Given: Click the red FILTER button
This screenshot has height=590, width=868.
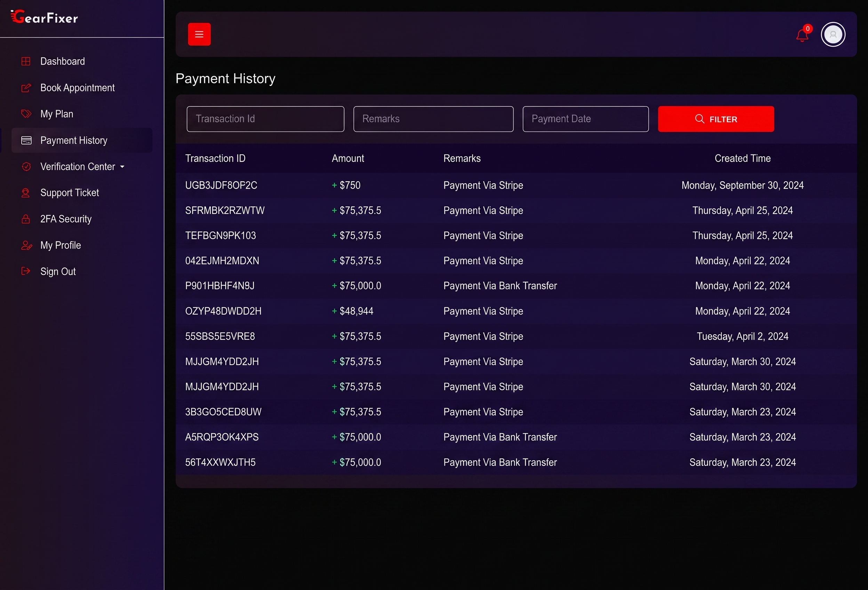Looking at the screenshot, I should click(x=716, y=119).
